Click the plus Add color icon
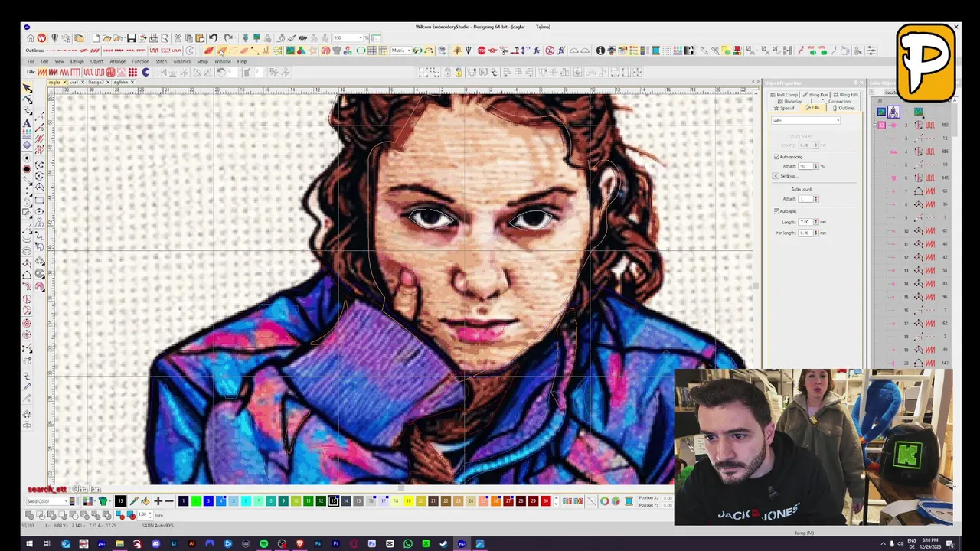The width and height of the screenshot is (980, 551). [x=158, y=501]
